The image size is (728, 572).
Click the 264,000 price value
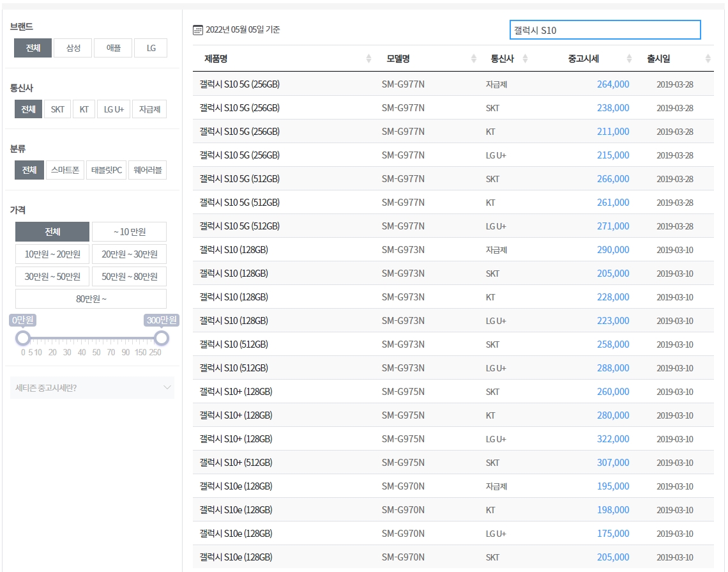(613, 84)
